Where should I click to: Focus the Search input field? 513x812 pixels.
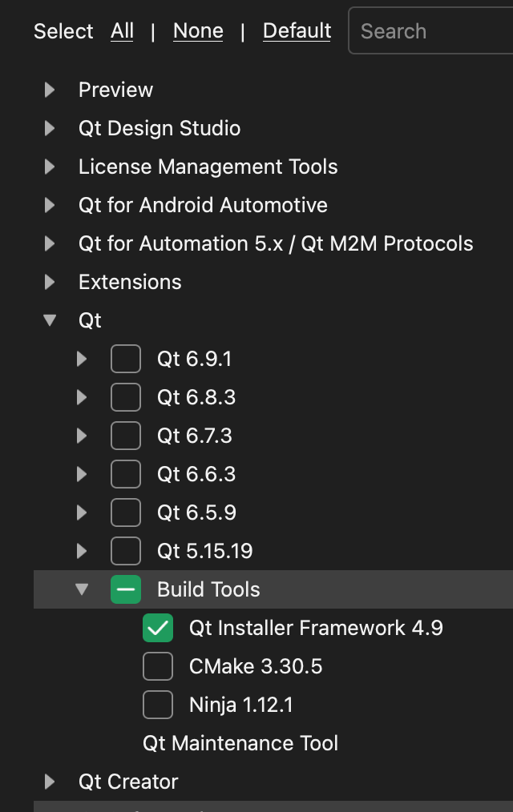pyautogui.click(x=431, y=31)
